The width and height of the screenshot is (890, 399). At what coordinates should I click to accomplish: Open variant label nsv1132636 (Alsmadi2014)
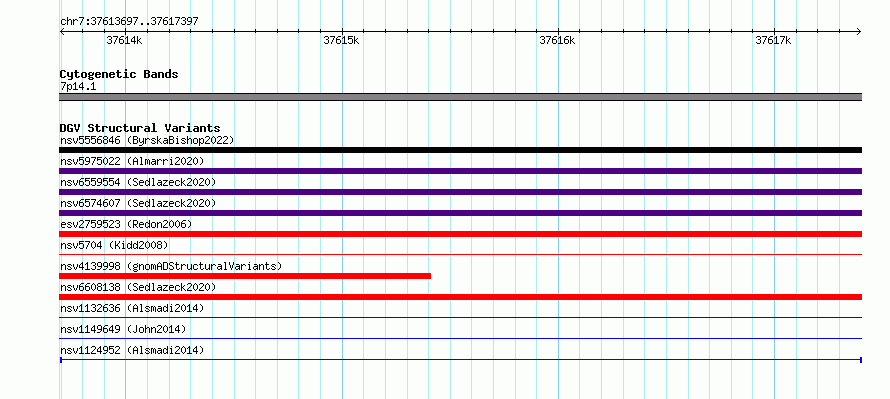(132, 308)
